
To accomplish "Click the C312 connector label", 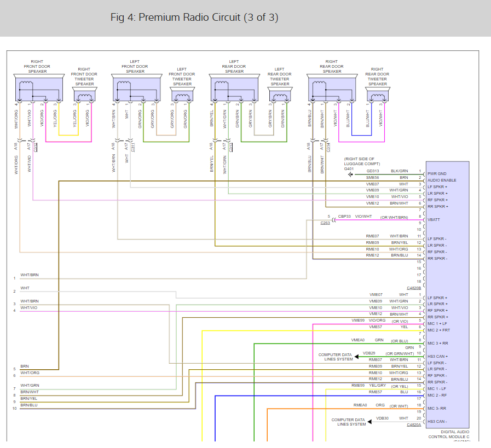I will click(x=36, y=148).
